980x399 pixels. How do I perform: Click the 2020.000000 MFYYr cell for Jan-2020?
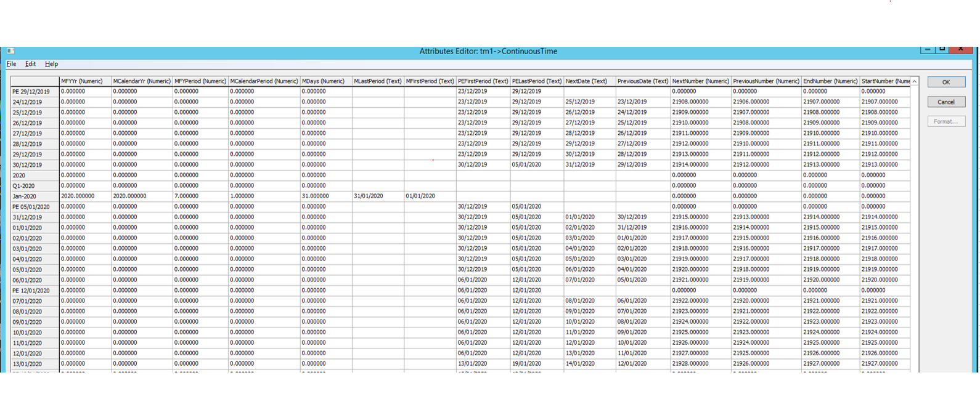coord(85,196)
